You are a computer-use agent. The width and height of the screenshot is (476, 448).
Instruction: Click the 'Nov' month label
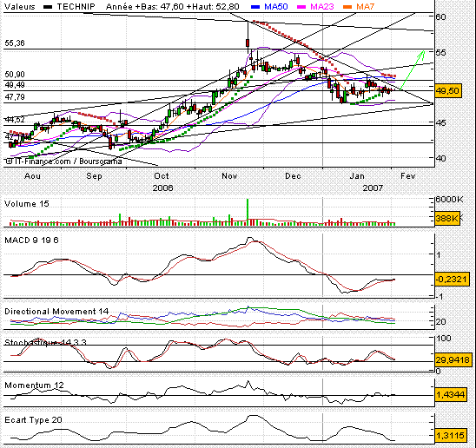(x=229, y=176)
